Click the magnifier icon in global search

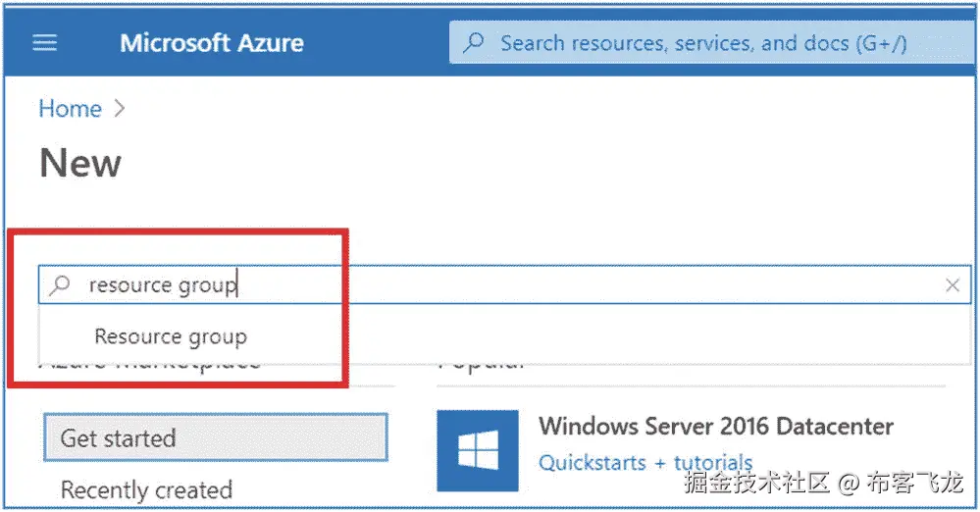pos(474,43)
